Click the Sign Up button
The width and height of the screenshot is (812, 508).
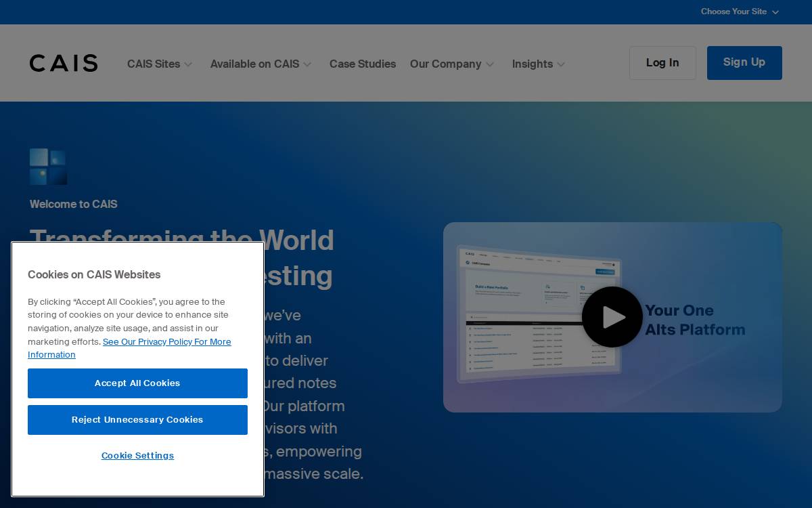point(744,63)
